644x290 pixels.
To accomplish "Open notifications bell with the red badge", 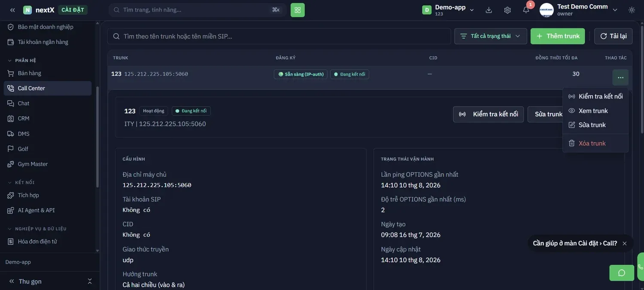I will 526,10.
